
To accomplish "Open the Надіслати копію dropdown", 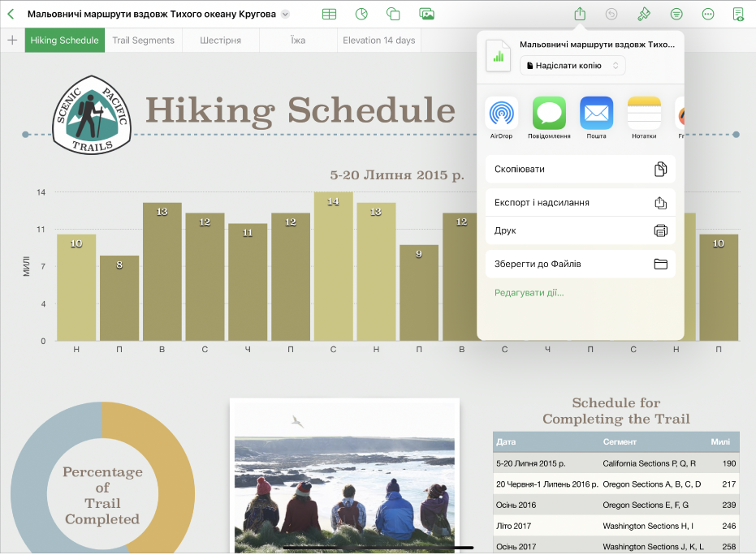I will (x=572, y=66).
